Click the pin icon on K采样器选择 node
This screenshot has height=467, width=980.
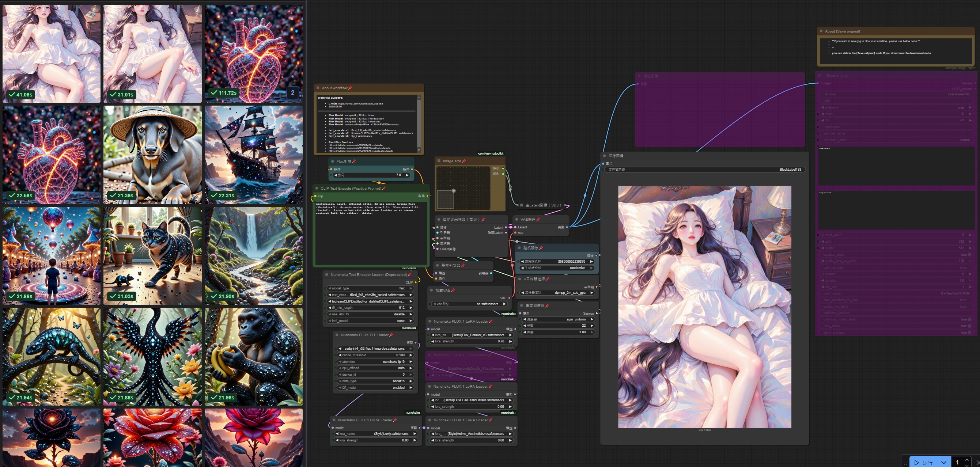548,279
